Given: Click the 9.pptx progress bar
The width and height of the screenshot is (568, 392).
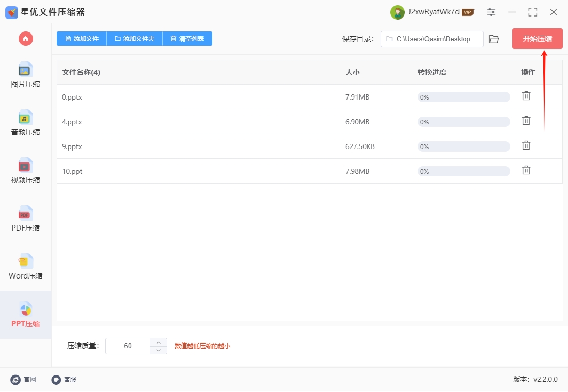Looking at the screenshot, I should (x=464, y=146).
